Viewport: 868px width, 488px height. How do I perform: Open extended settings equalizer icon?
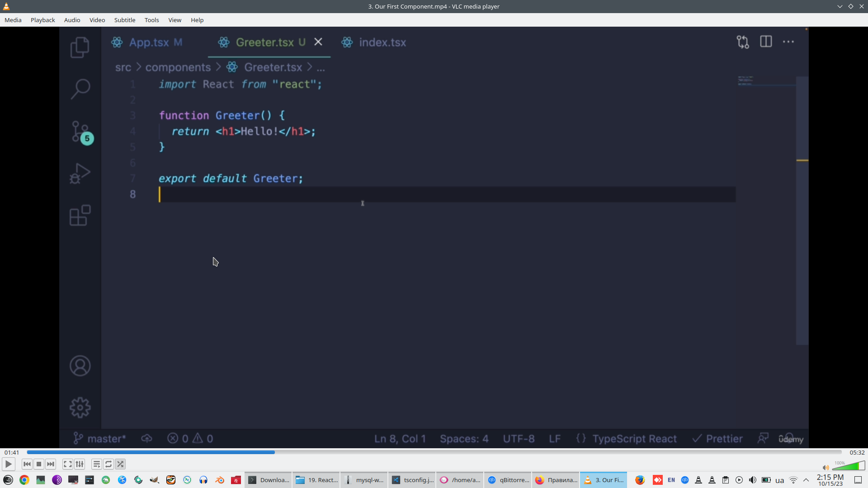point(80,464)
